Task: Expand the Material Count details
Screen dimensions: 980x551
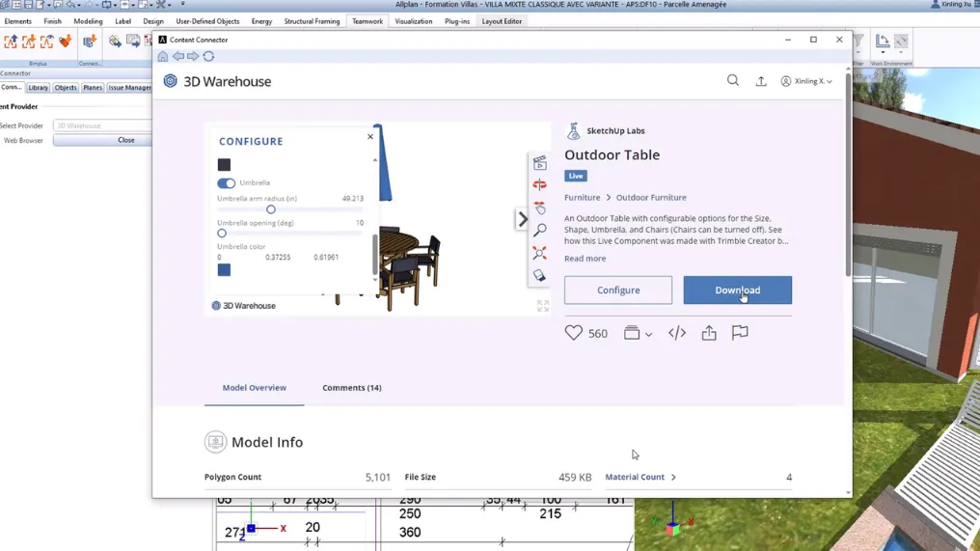Action: pyautogui.click(x=640, y=478)
